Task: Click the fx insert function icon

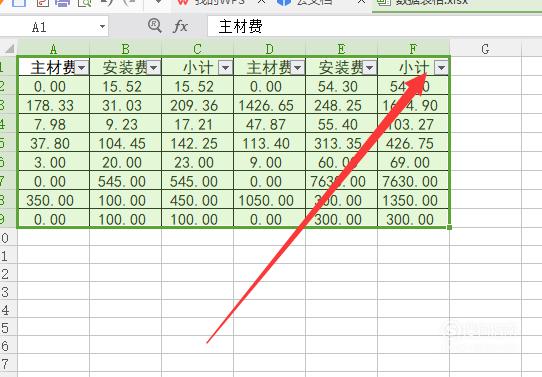Action: (x=181, y=26)
